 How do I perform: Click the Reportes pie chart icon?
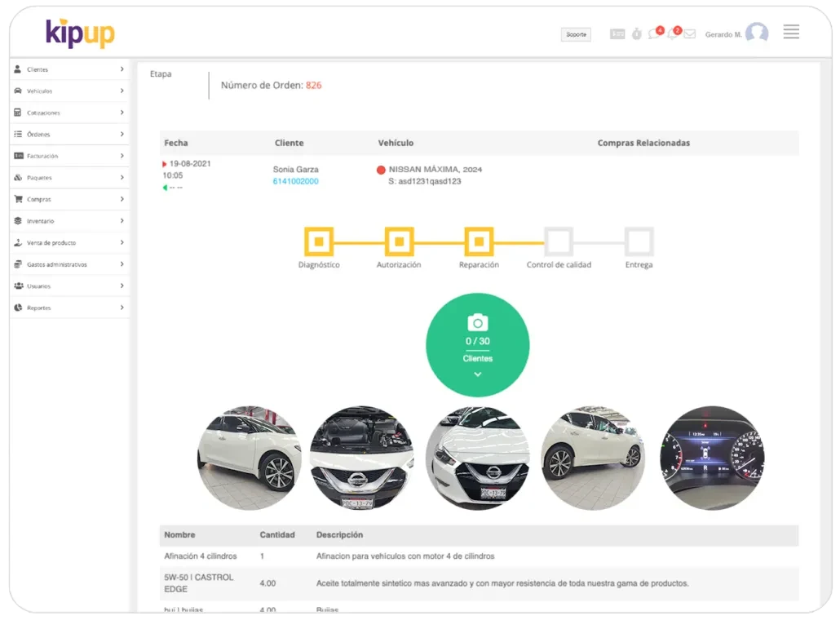18,308
